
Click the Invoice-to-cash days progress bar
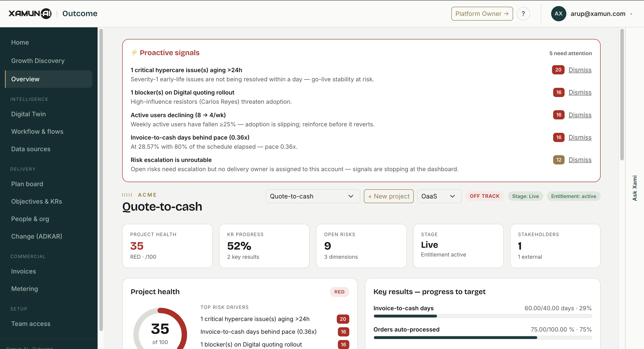click(482, 316)
